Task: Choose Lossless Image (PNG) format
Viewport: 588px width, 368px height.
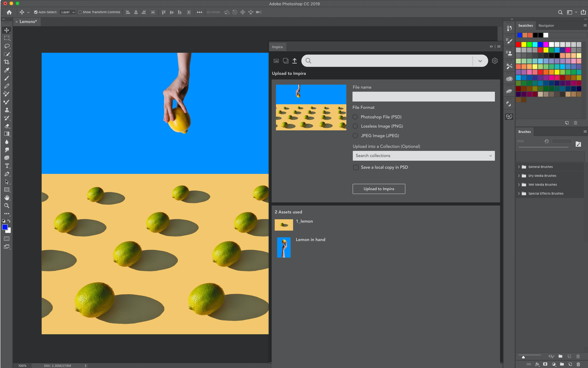Action: 355,126
